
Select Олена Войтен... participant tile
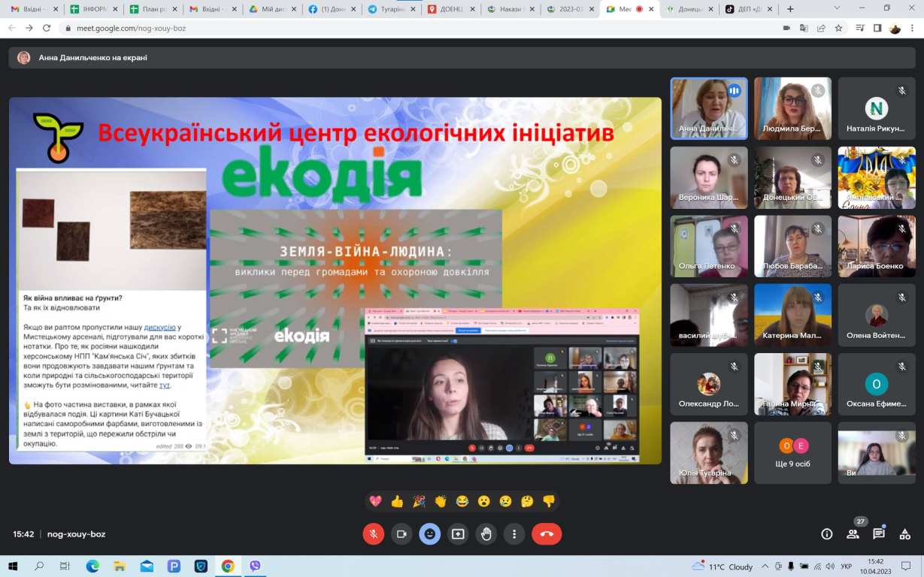[x=877, y=315]
